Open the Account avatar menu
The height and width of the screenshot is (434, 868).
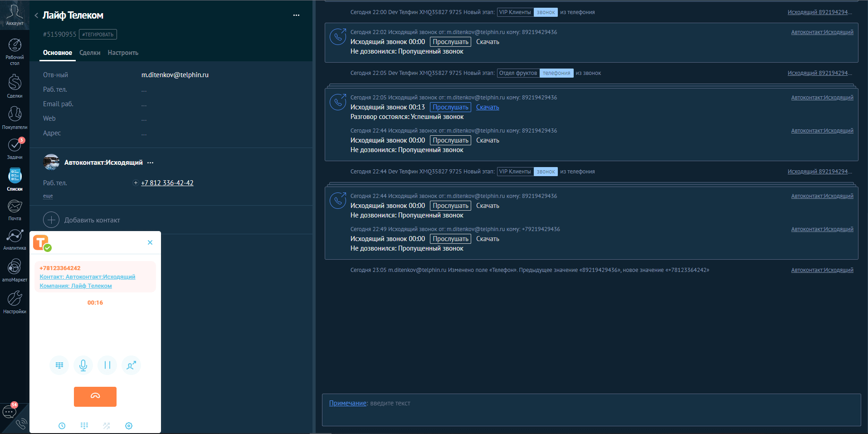click(x=15, y=15)
